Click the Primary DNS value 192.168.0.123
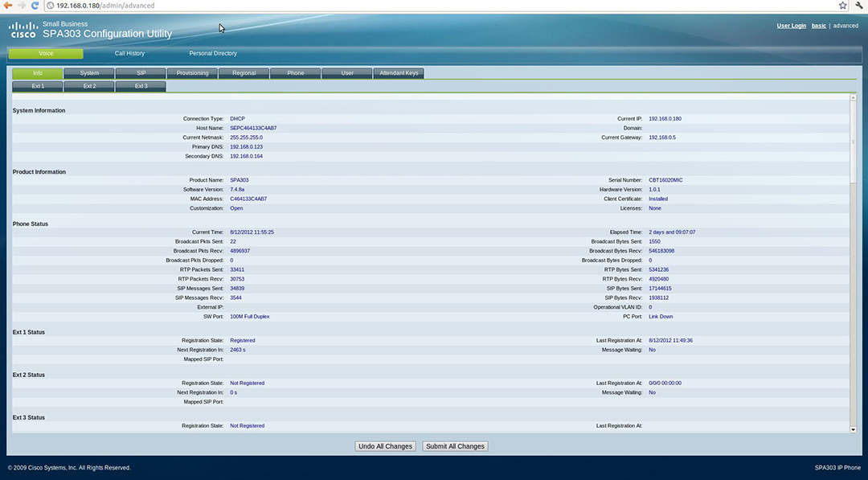The width and height of the screenshot is (868, 480). point(247,147)
